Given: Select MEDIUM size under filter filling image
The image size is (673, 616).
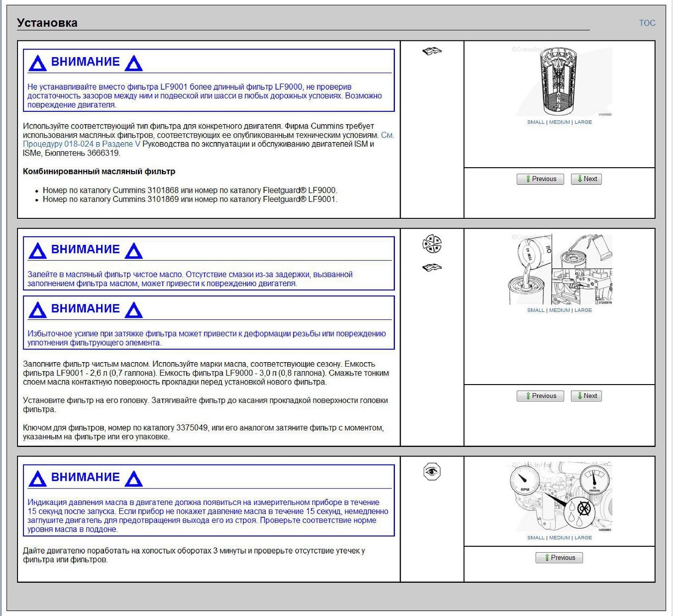Looking at the screenshot, I should (x=559, y=310).
